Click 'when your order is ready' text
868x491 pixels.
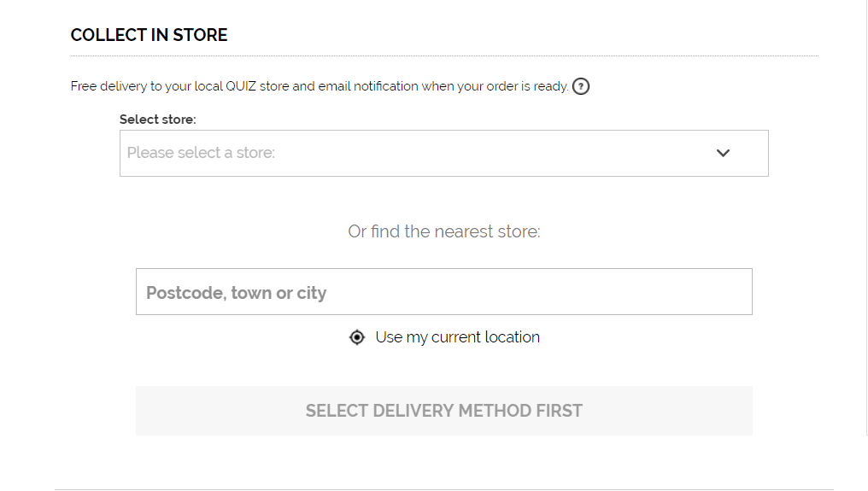pos(495,86)
